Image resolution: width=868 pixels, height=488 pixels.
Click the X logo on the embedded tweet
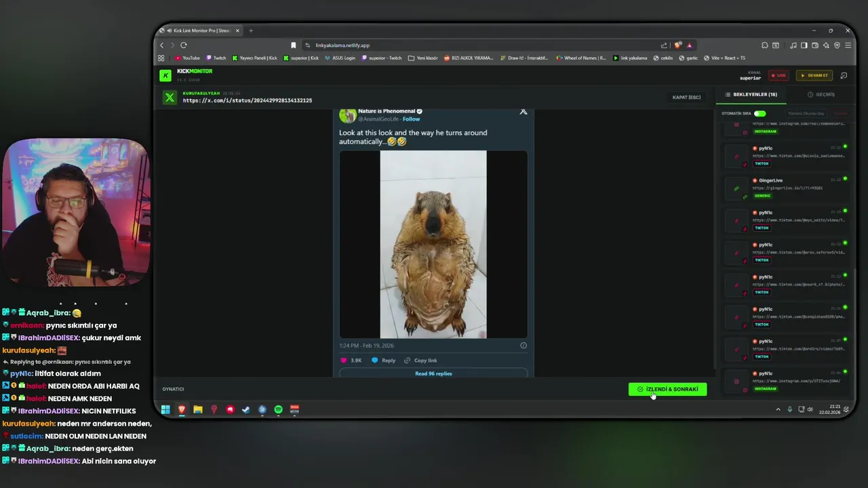pyautogui.click(x=523, y=111)
